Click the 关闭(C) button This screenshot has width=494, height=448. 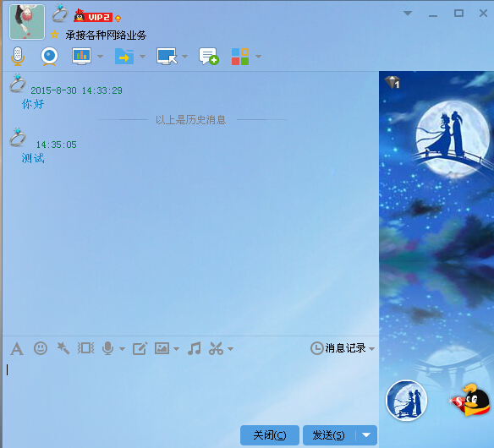pos(270,435)
